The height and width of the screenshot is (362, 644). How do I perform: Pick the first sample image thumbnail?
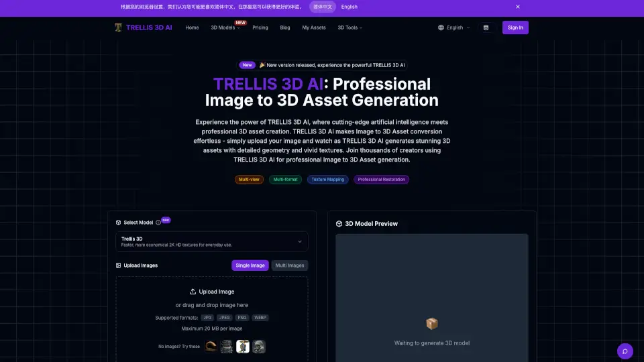coord(211,347)
